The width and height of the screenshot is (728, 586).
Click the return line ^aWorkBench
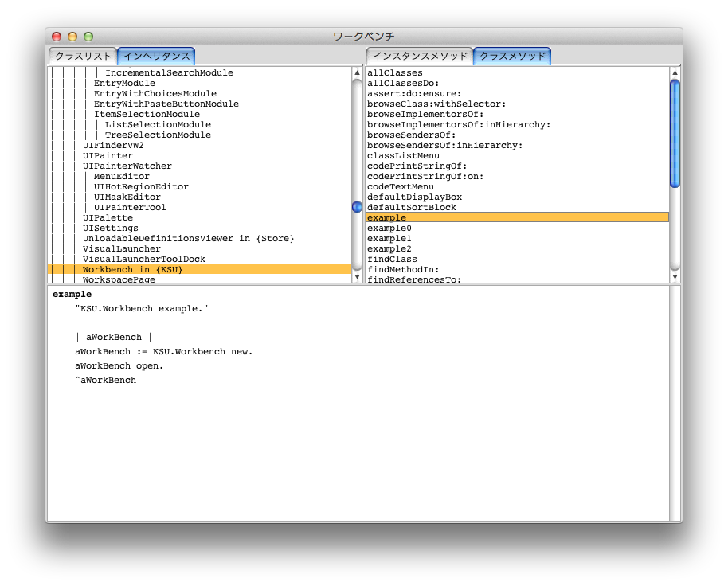[106, 381]
